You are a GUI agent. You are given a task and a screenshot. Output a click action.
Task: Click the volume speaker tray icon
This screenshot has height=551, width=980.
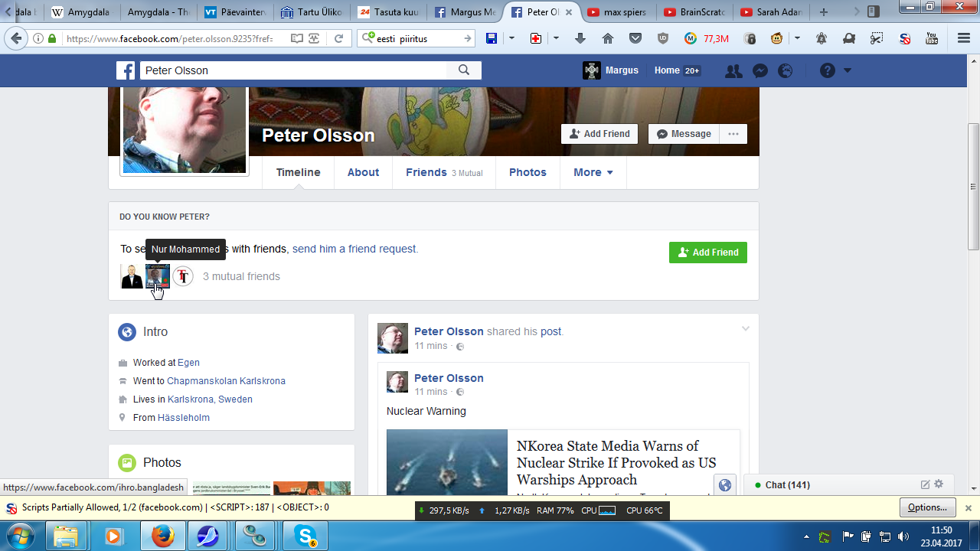pos(903,536)
